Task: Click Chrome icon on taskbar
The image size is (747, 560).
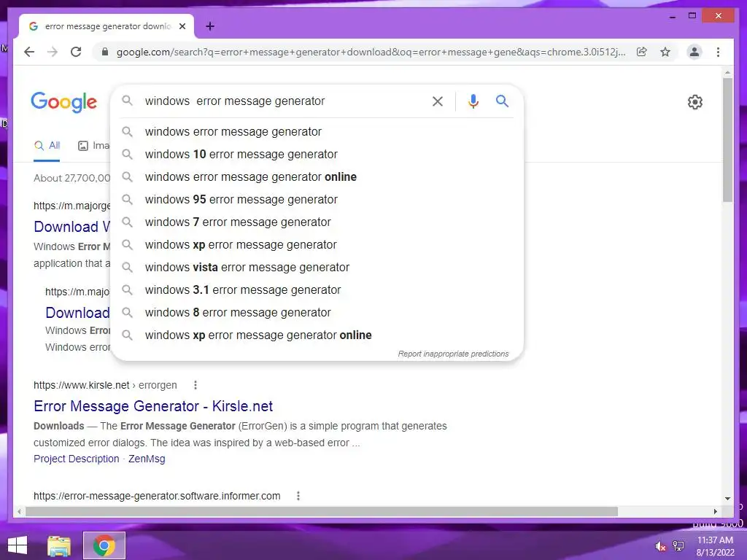Action: point(104,545)
